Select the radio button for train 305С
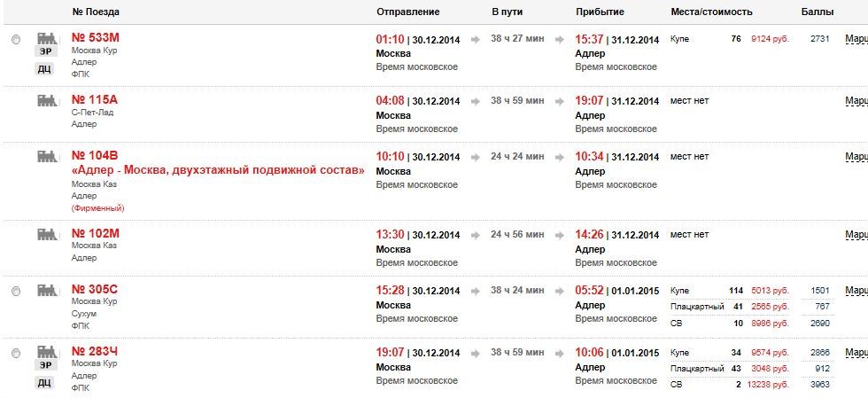Screen dimensions: 868x398 pos(16,291)
